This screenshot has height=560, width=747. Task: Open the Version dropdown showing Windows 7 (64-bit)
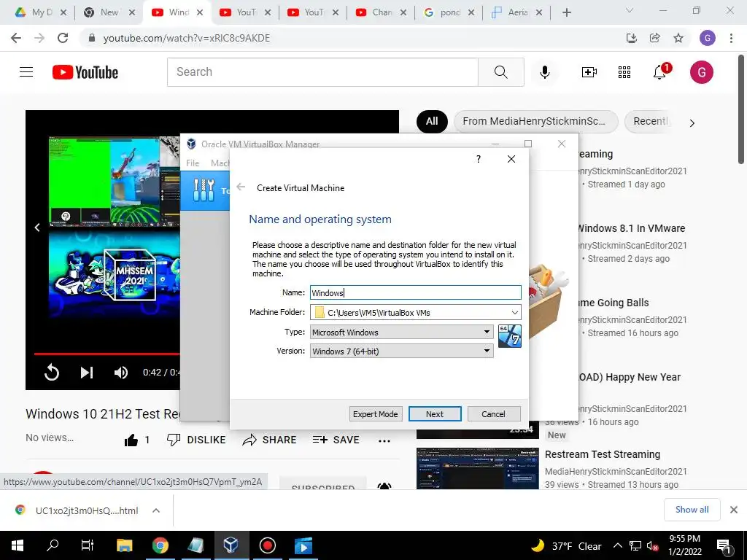tap(401, 351)
